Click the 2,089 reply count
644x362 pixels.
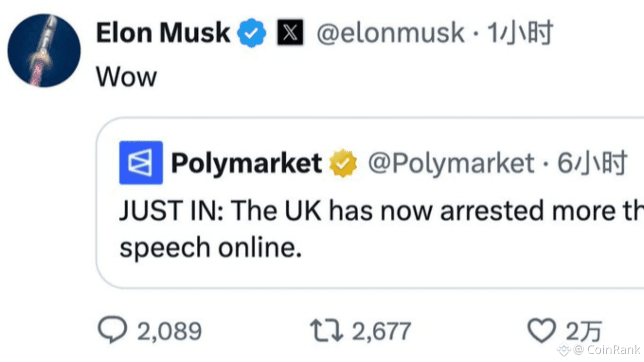[x=170, y=332]
